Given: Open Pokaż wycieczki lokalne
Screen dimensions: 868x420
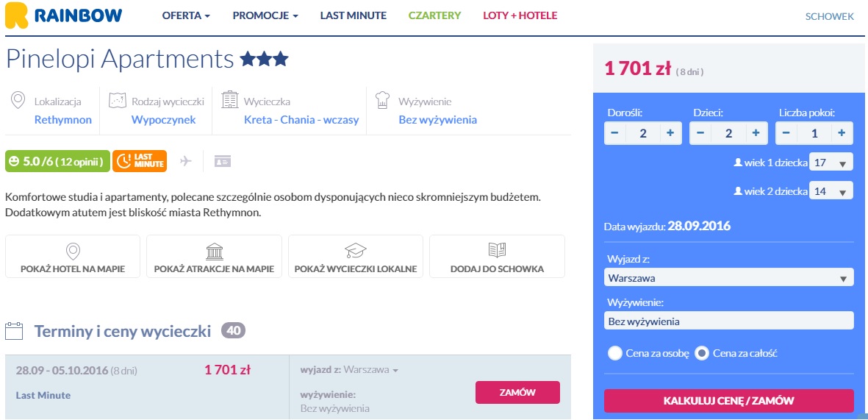Looking at the screenshot, I should click(x=356, y=257).
